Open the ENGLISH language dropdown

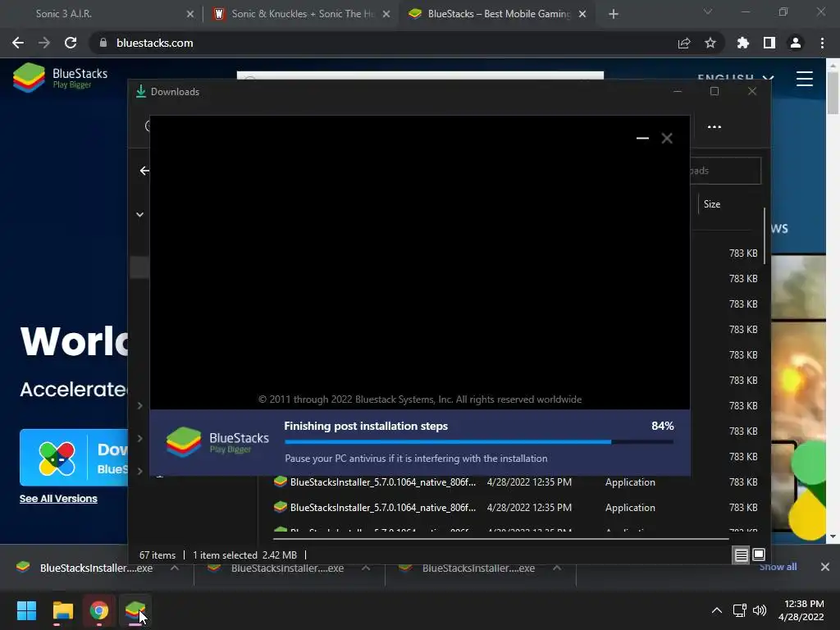(735, 78)
